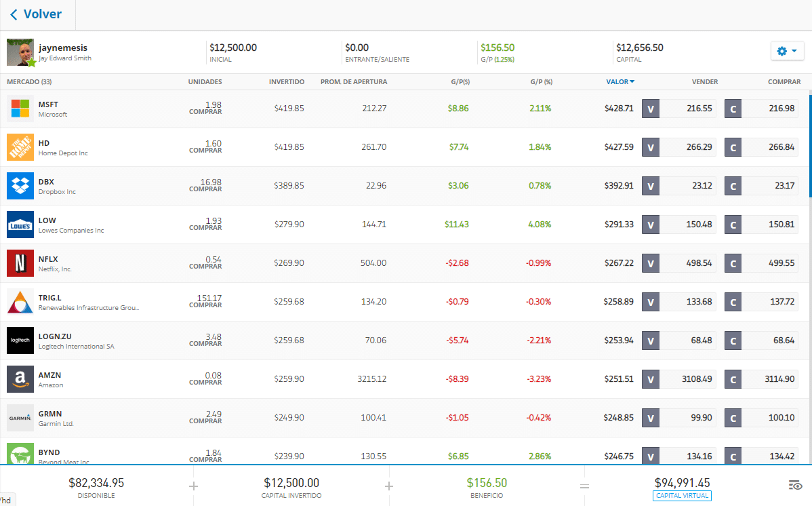Click the MSFT ticker name

[x=48, y=104]
